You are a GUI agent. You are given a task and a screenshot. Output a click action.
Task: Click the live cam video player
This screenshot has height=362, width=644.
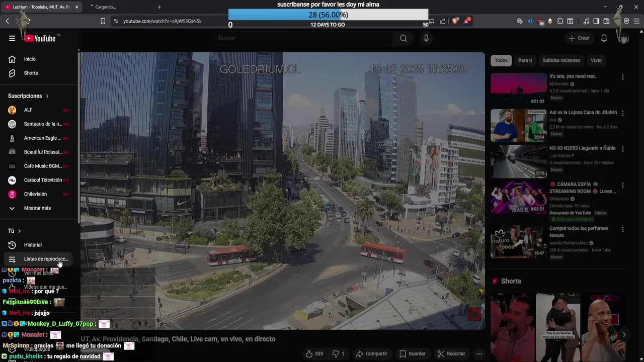click(283, 191)
